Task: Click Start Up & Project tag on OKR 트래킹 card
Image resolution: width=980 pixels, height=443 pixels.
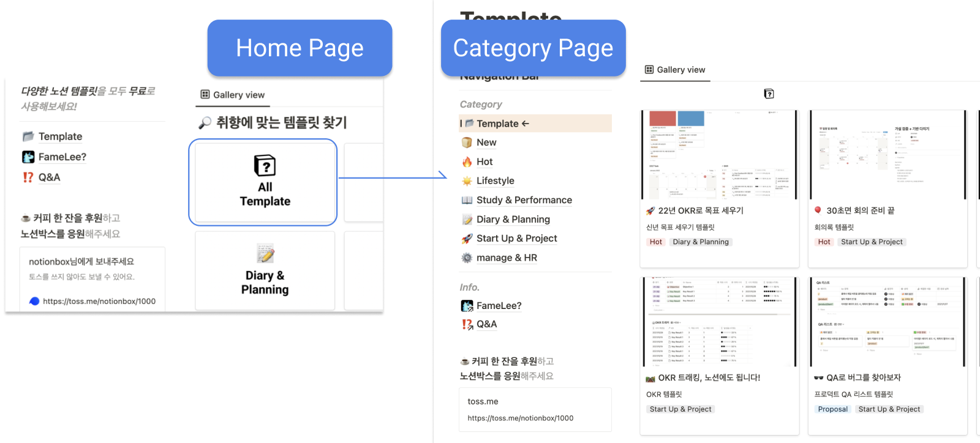Action: (x=680, y=409)
